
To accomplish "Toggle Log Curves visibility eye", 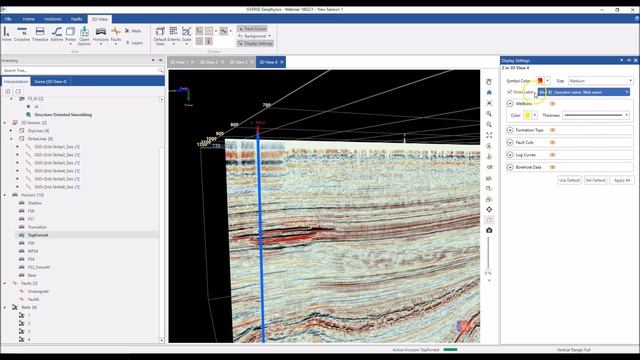I will 553,155.
